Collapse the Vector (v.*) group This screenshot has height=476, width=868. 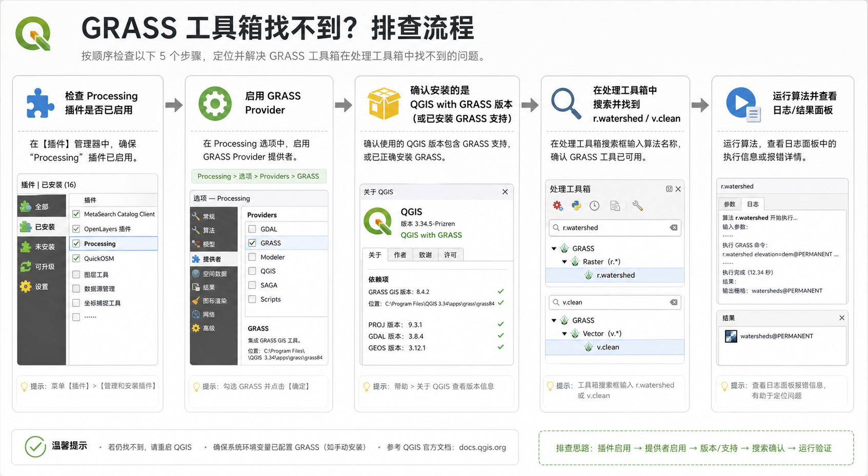point(564,334)
